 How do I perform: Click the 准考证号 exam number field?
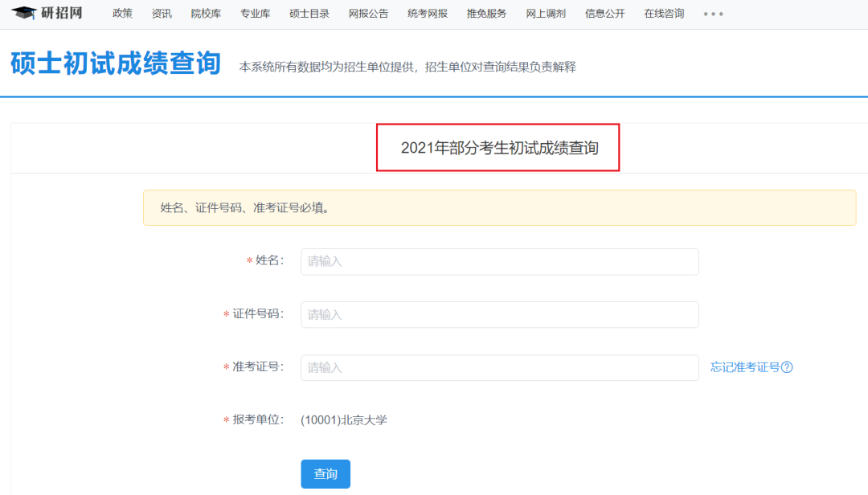498,367
